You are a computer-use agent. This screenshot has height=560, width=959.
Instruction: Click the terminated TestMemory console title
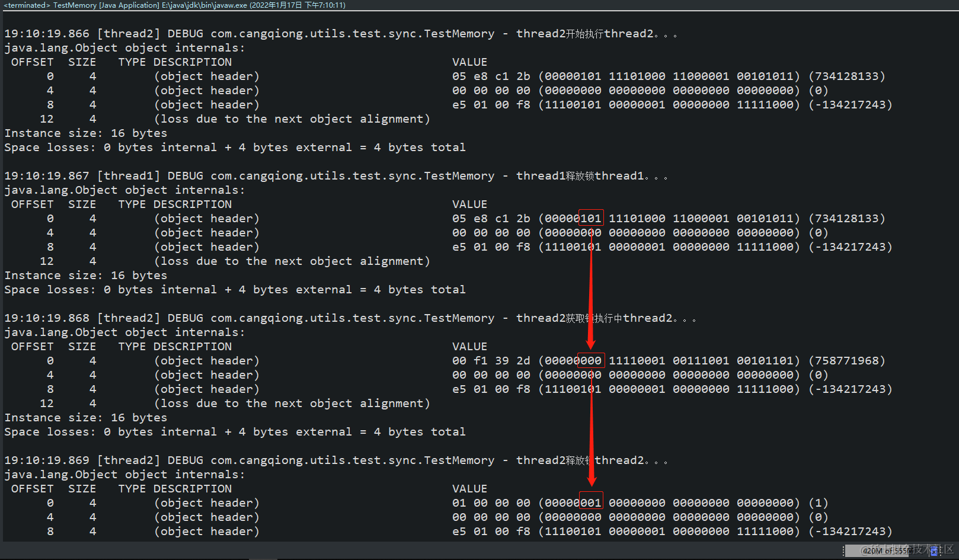coord(175,5)
